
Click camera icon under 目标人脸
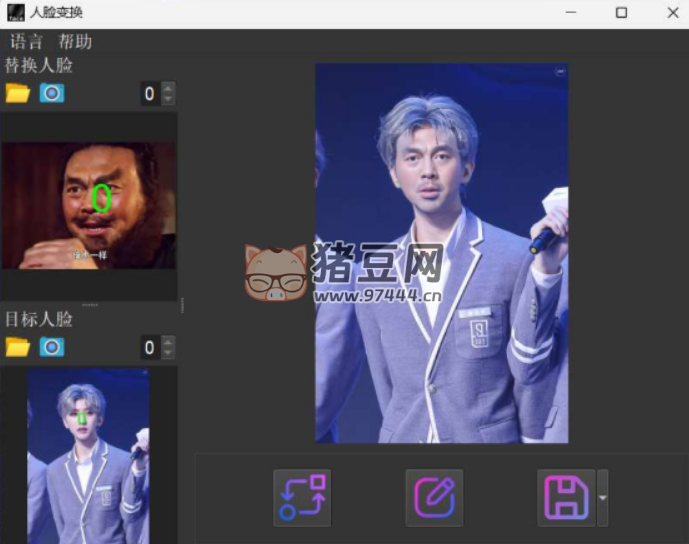(x=51, y=347)
